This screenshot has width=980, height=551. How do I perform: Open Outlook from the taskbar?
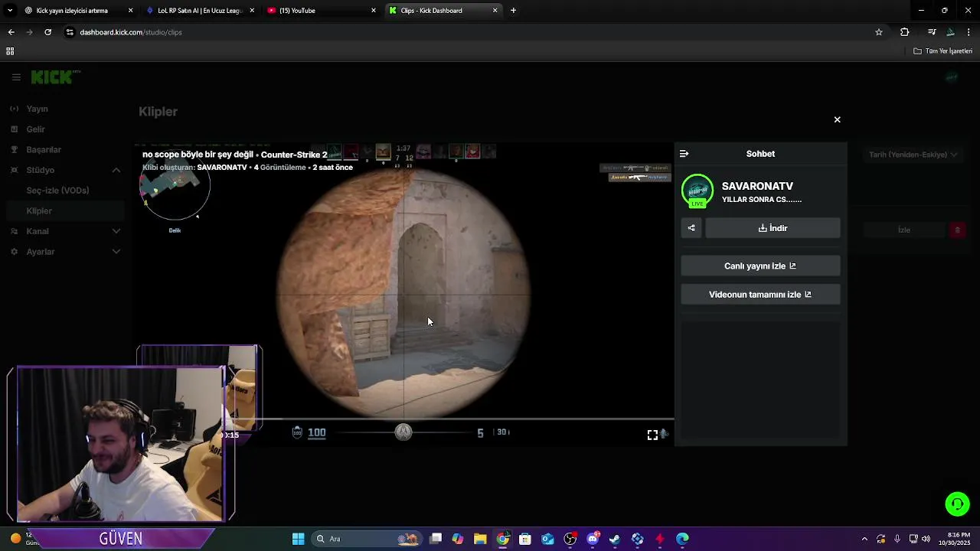pos(547,539)
